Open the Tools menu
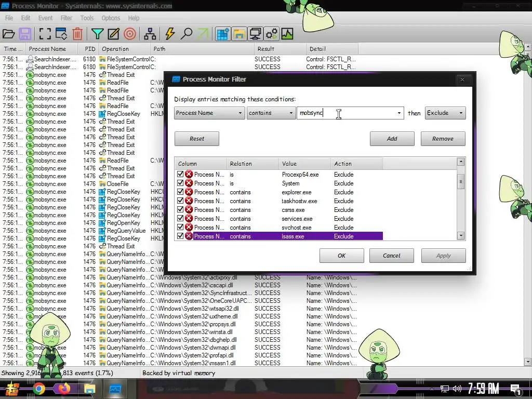 click(87, 18)
